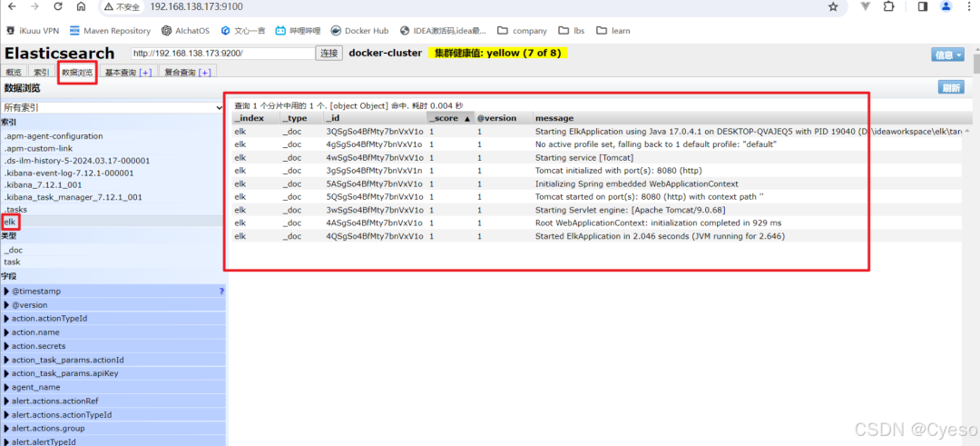The height and width of the screenshot is (446, 980).
Task: Switch to the 概览 tab
Action: click(14, 73)
